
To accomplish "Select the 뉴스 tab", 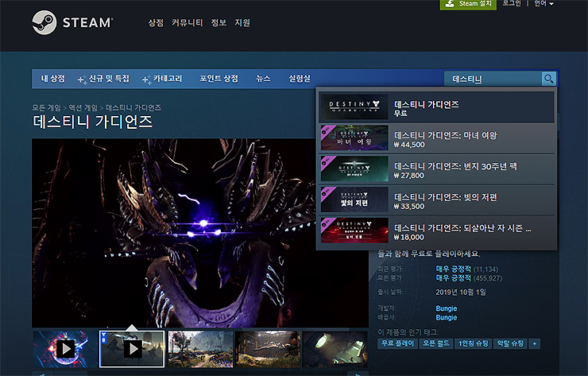I will tap(263, 79).
